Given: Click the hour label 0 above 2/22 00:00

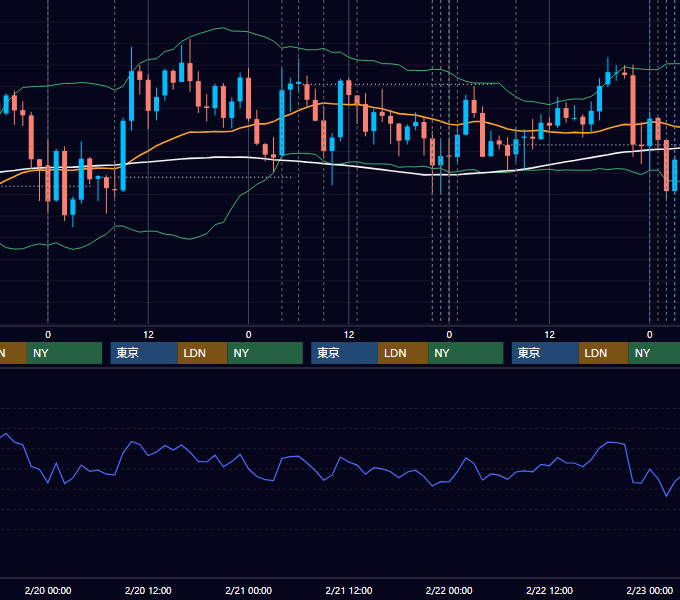Looking at the screenshot, I should coord(449,335).
